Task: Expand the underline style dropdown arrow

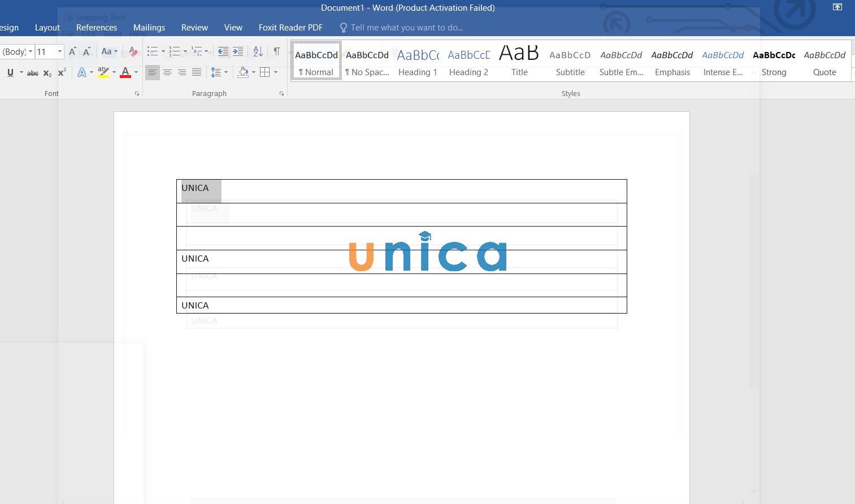Action: (x=21, y=72)
